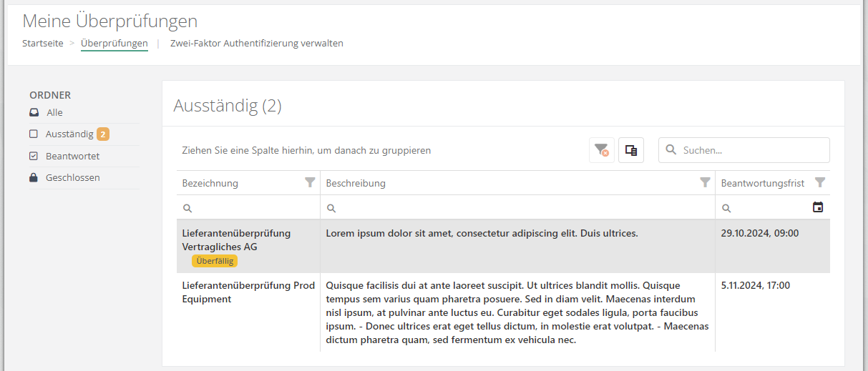
Task: Select the Ausständig folder
Action: (x=69, y=134)
